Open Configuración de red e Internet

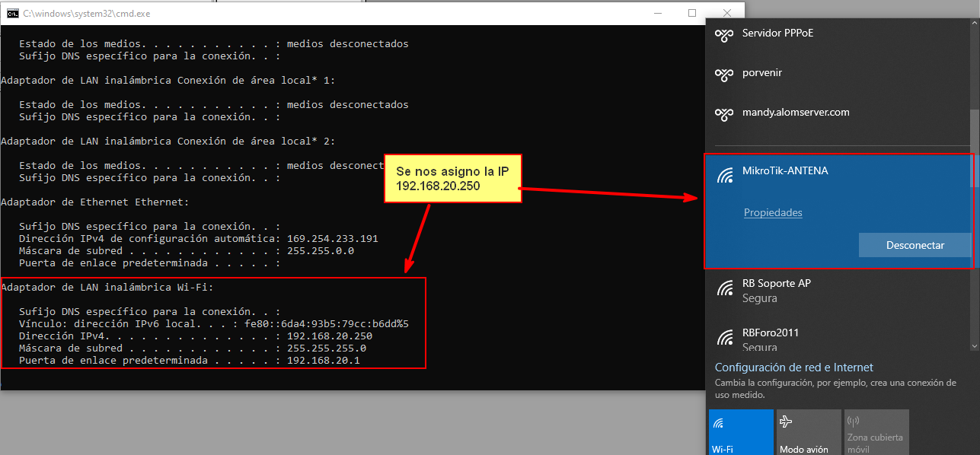[x=793, y=367]
